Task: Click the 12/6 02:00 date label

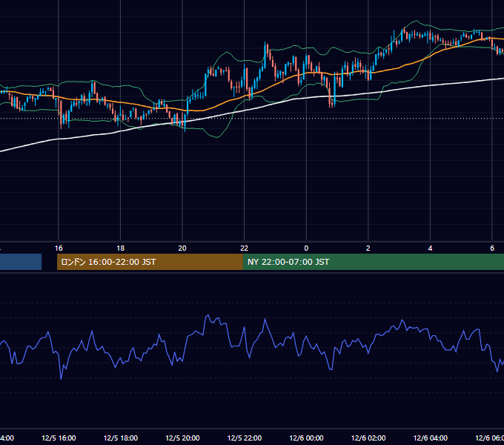Action: 368,438
